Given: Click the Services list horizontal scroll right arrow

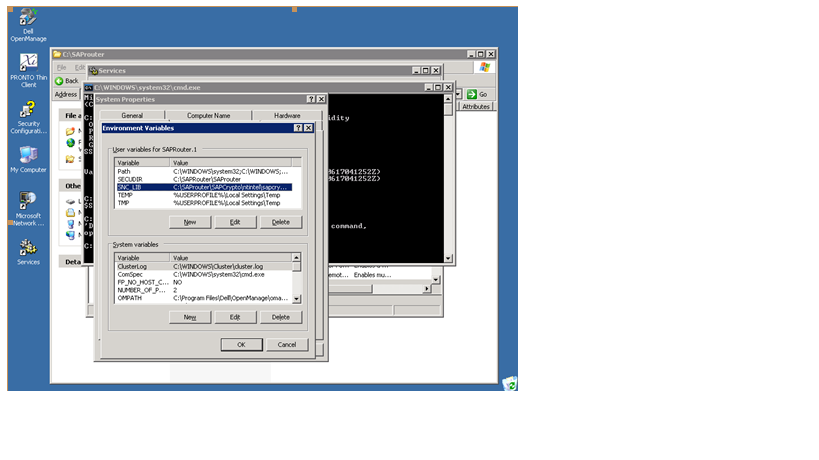Looking at the screenshot, I should tap(427, 288).
